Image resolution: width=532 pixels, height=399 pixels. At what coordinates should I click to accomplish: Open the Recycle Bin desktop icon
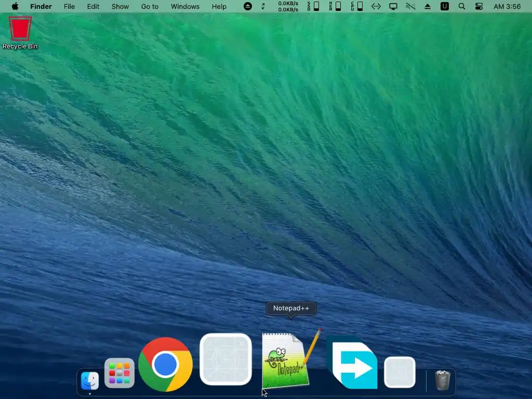coord(20,33)
